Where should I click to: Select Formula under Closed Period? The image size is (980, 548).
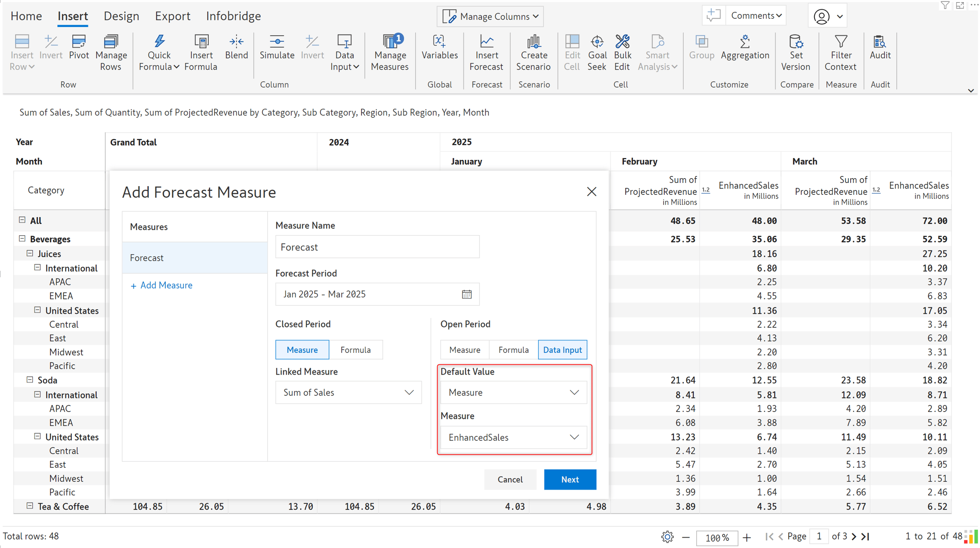[x=355, y=349]
